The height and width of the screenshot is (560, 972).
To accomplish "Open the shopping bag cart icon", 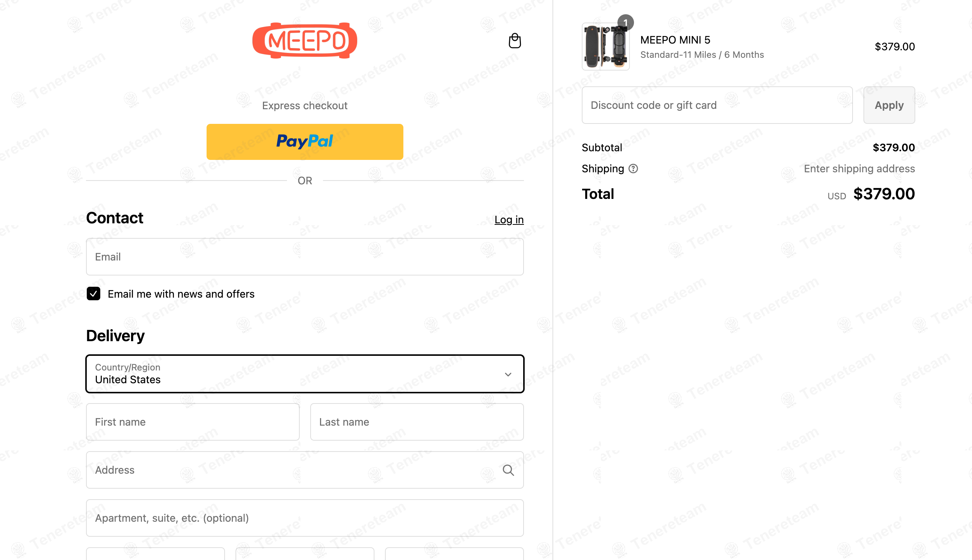I will click(x=515, y=41).
